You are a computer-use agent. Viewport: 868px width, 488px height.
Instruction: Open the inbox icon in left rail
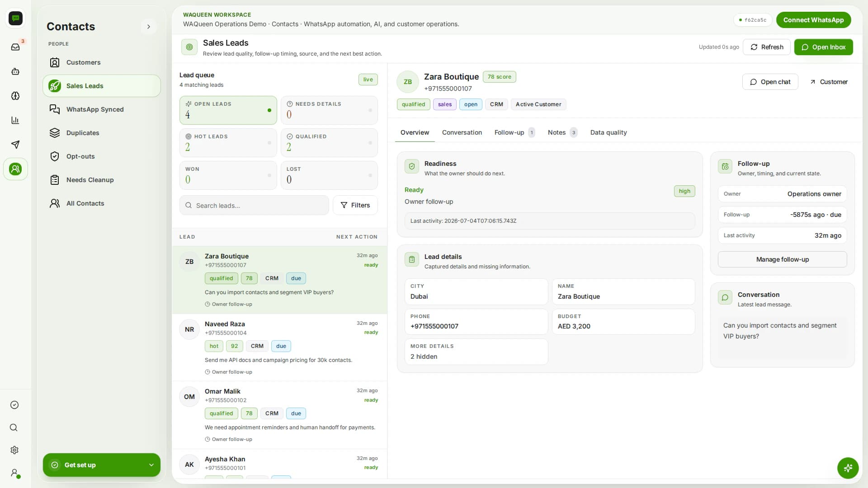[15, 47]
